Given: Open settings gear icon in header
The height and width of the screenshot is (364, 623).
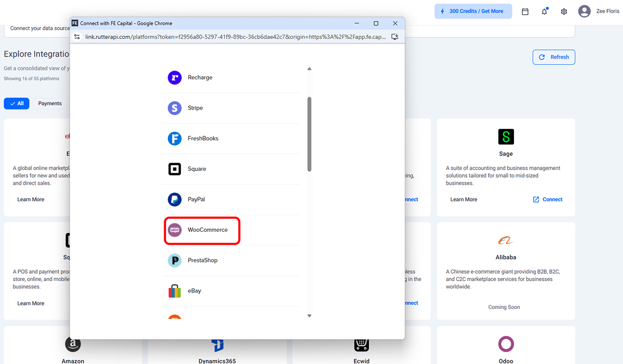Looking at the screenshot, I should coord(564,11).
